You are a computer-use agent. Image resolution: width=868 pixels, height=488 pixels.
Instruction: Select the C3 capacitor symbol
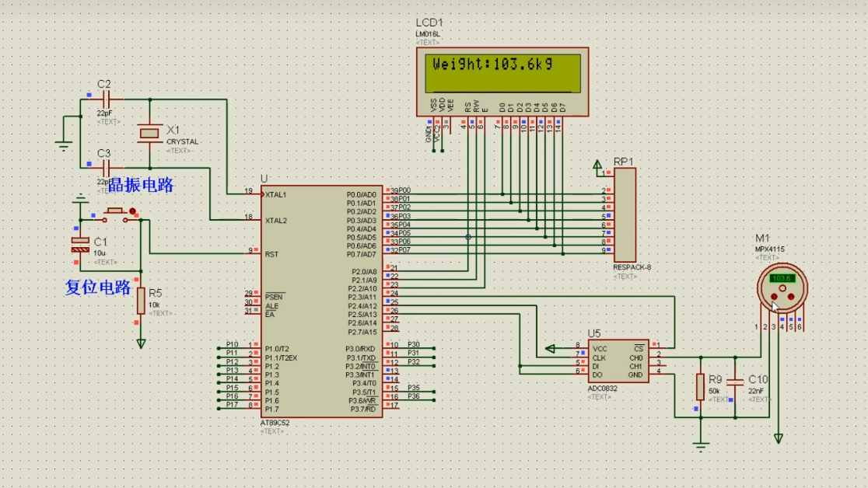(107, 168)
